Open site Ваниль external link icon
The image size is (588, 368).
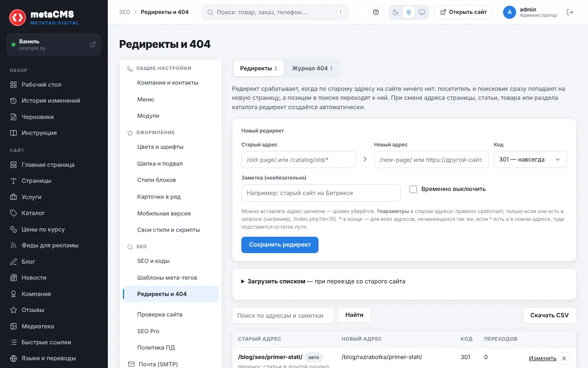point(93,44)
